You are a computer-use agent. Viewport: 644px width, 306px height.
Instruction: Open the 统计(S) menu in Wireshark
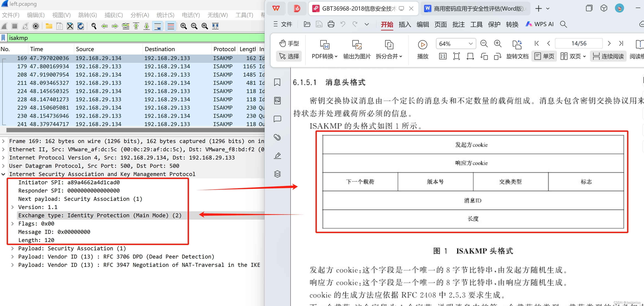(x=165, y=15)
